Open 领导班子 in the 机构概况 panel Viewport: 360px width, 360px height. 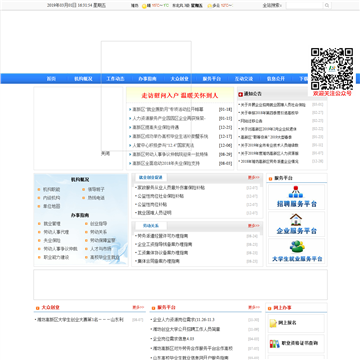point(96,189)
